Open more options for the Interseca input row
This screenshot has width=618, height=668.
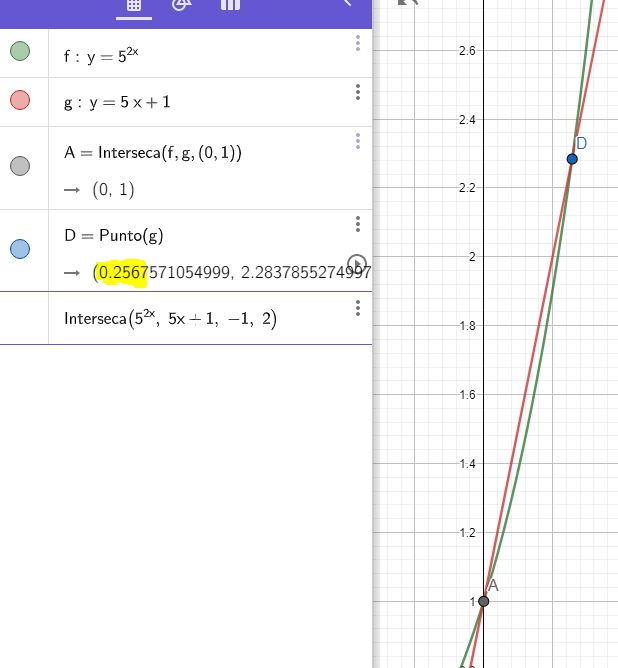(x=357, y=308)
